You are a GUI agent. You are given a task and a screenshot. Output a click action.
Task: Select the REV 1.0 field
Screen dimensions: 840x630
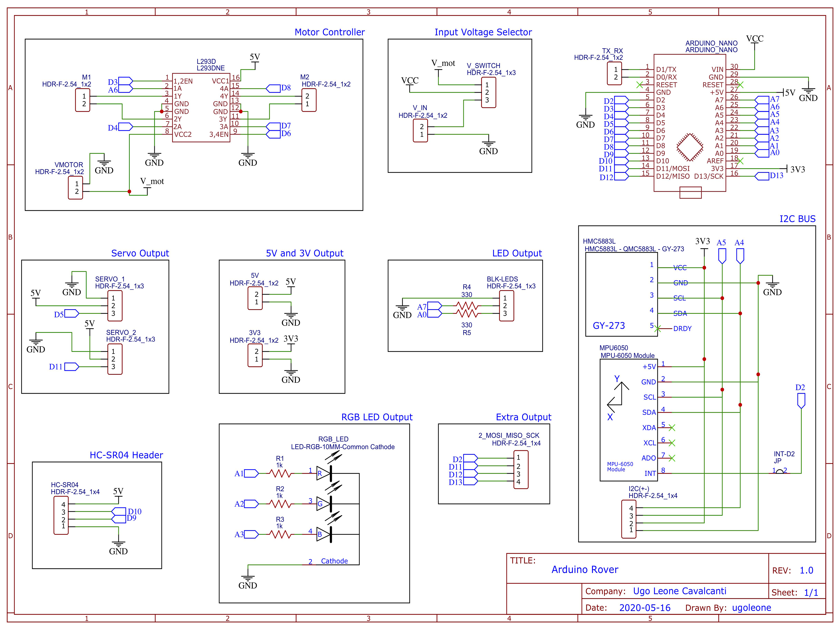coord(792,570)
